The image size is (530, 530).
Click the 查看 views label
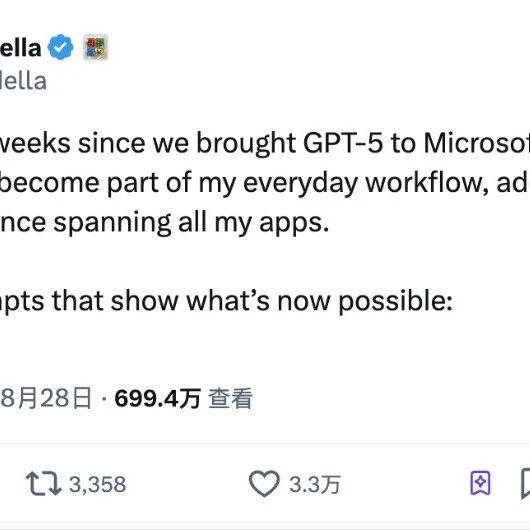coord(230,399)
